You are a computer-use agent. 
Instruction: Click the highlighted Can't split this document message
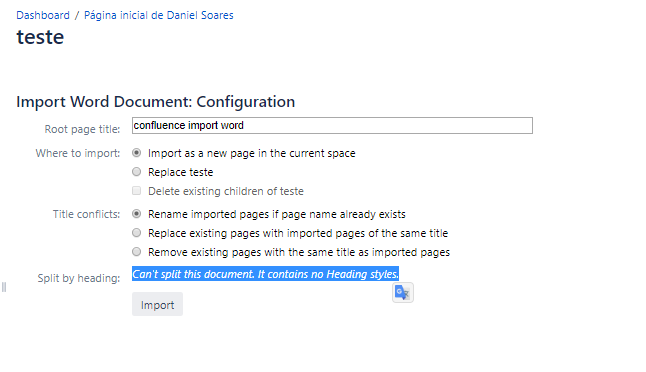coord(265,274)
